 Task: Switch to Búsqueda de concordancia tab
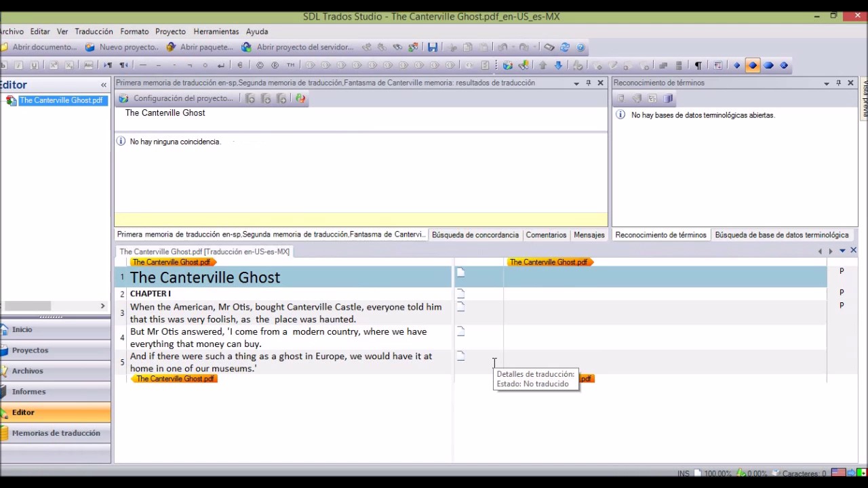(475, 235)
